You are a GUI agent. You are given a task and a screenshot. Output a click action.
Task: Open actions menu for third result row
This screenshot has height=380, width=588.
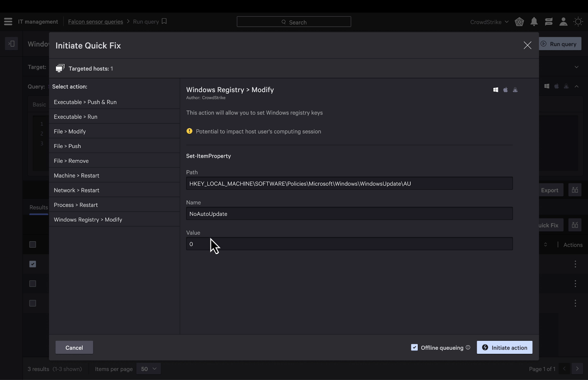coord(575,303)
